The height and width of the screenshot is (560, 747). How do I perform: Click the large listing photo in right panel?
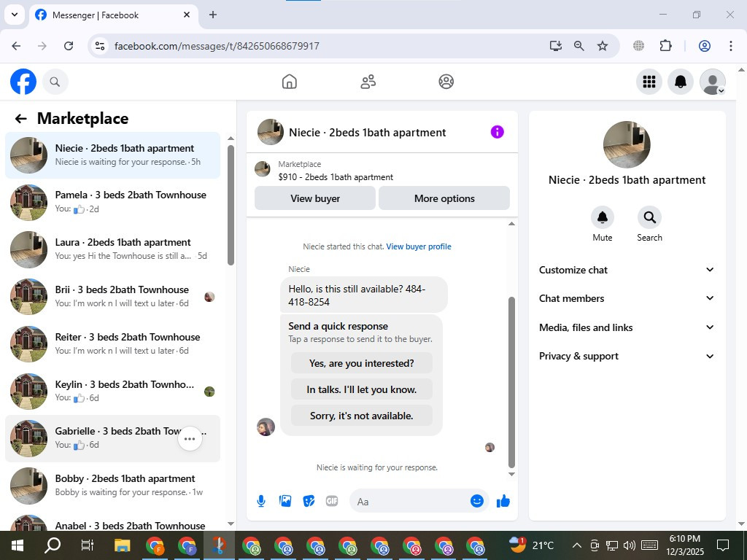(627, 144)
